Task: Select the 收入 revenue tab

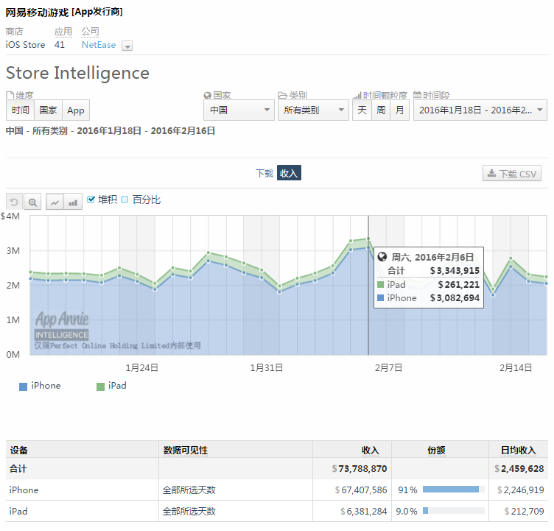Action: point(289,173)
